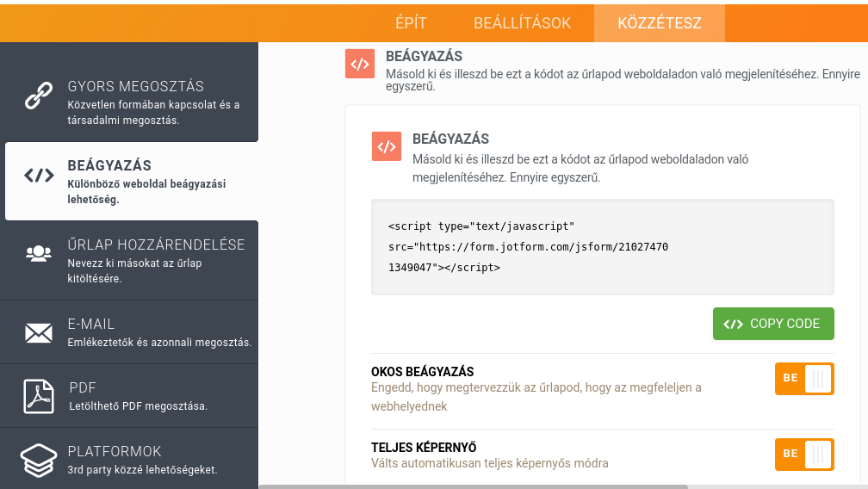The image size is (868, 489).
Task: Turn off the Okos Beágyazás toggle
Action: 804,378
